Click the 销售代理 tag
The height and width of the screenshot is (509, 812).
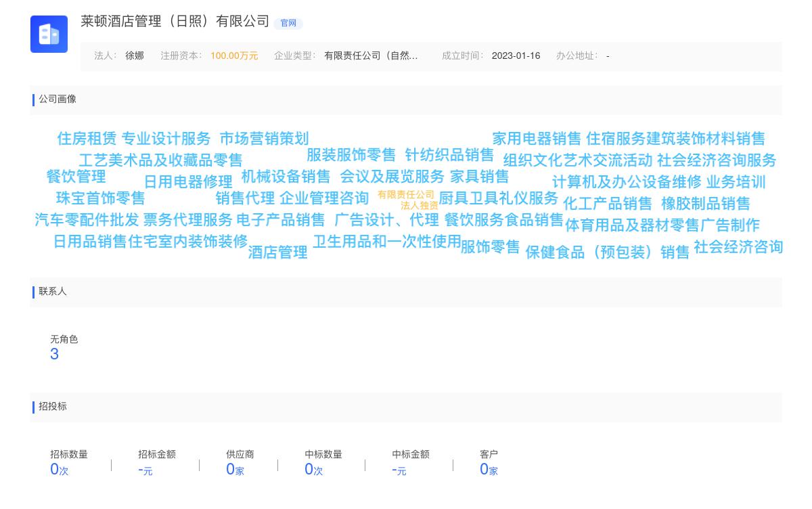click(x=245, y=198)
